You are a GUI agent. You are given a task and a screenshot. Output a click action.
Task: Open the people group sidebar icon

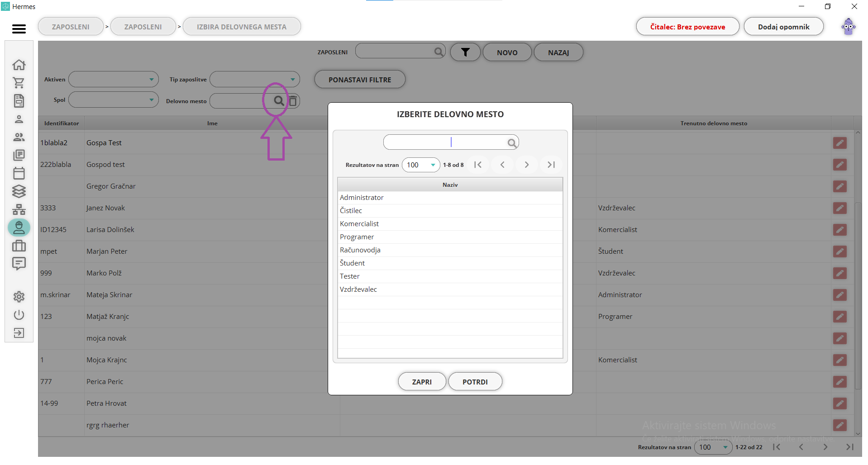pos(19,137)
